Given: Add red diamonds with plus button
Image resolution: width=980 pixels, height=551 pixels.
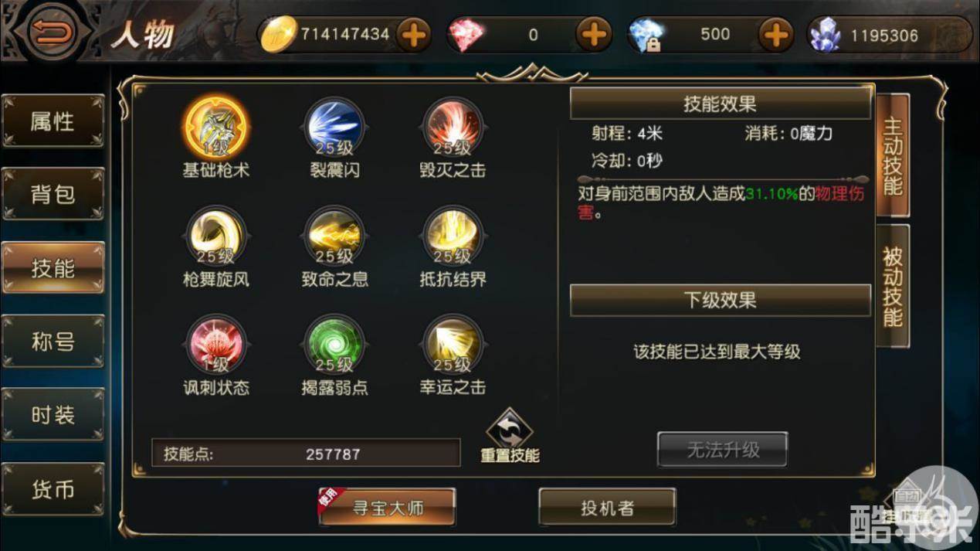Looking at the screenshot, I should (594, 35).
